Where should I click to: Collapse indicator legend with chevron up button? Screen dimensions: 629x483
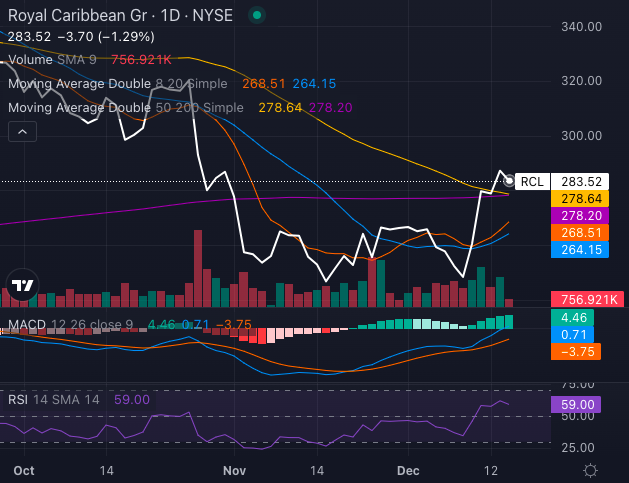coord(22,132)
